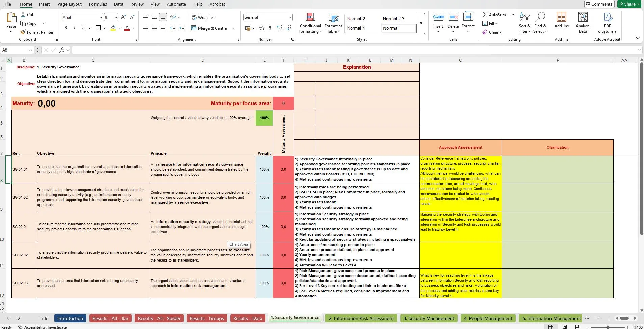Screen dimensions: 644x329
Task: Open Find & Select magnifier
Action: coord(540,23)
